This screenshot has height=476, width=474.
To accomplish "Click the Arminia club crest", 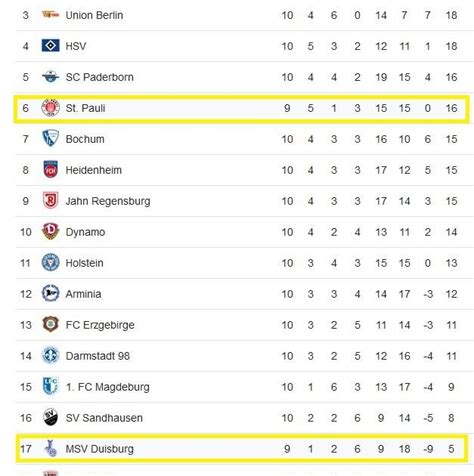I will (50, 293).
